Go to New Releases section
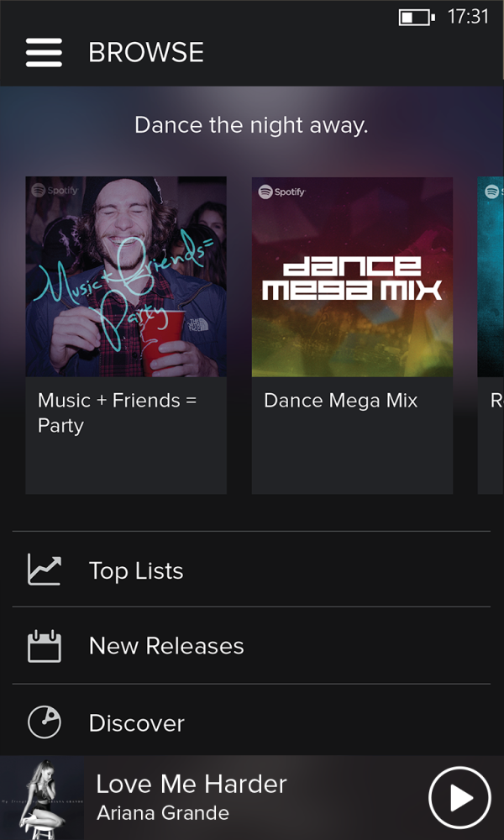The height and width of the screenshot is (840, 504). tap(166, 646)
